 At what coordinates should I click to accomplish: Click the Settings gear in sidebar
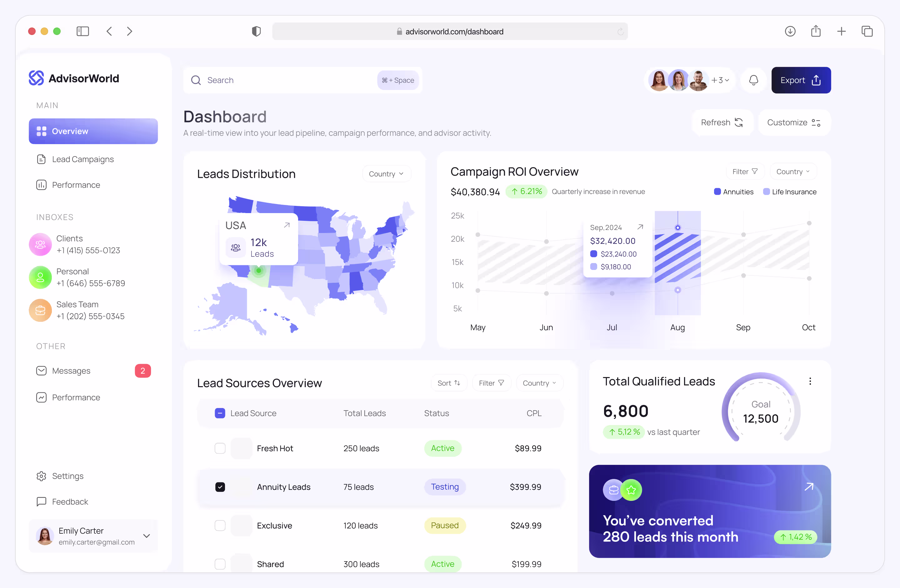pos(41,476)
